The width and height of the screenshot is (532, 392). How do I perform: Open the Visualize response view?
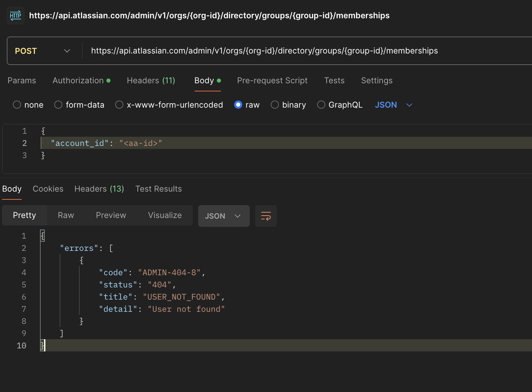(165, 215)
